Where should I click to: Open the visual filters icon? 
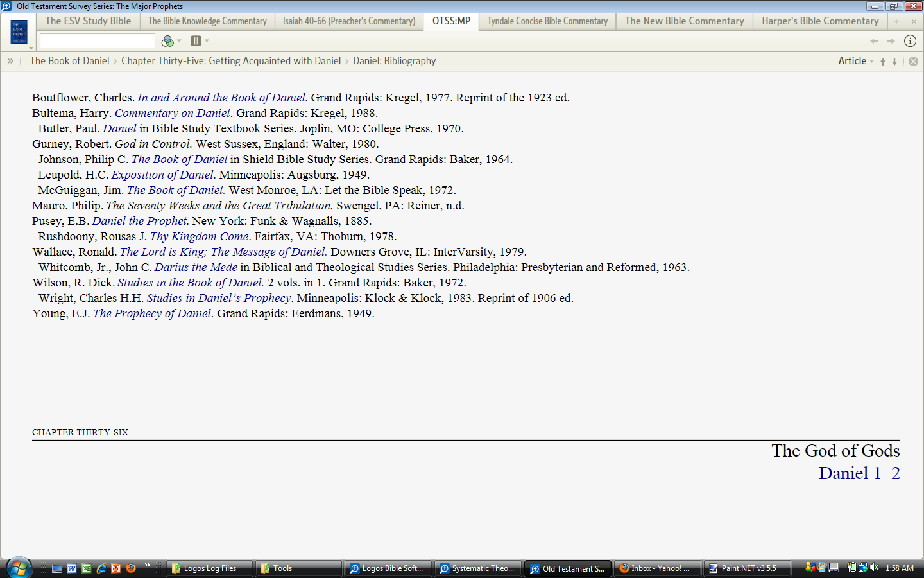point(167,41)
